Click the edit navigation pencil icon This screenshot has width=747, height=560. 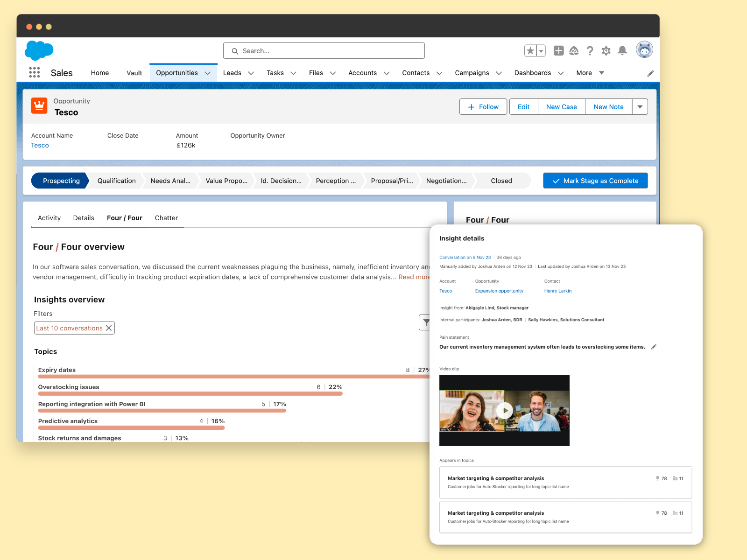point(650,73)
